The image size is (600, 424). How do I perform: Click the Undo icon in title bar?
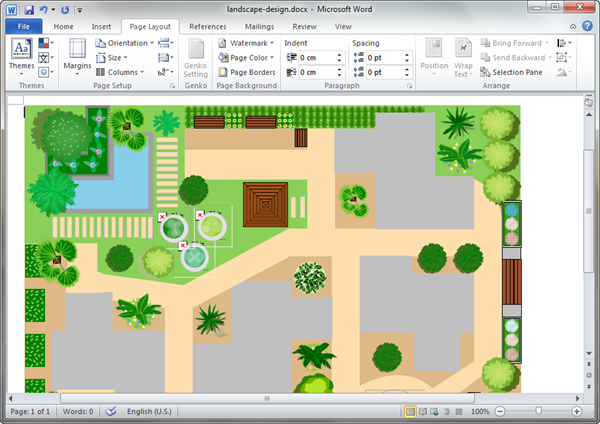coord(43,9)
